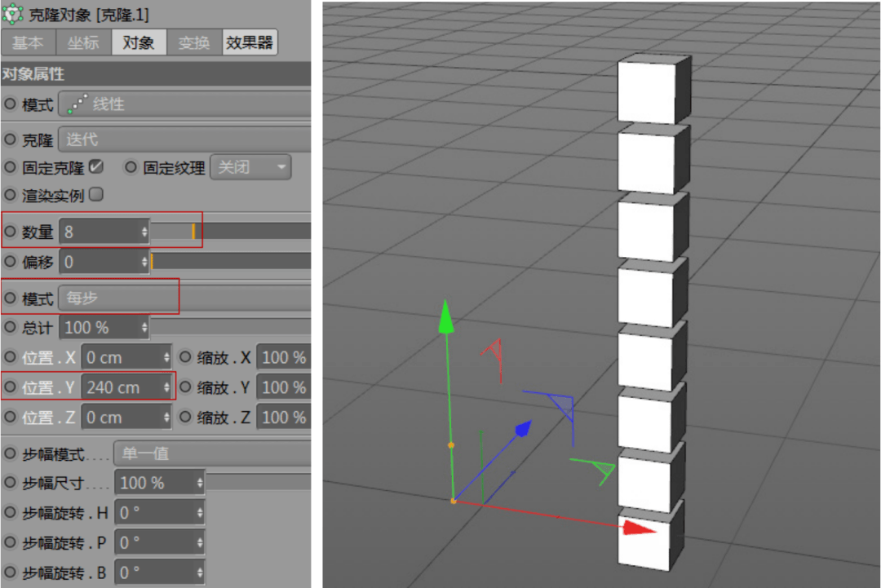Click the green Y-axis arrow handle
This screenshot has height=588, width=881.
tap(446, 316)
